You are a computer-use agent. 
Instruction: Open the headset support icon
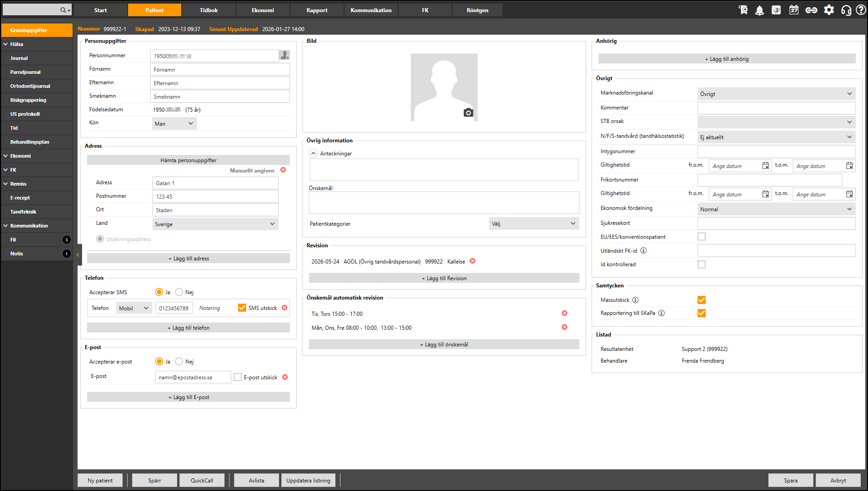846,10
